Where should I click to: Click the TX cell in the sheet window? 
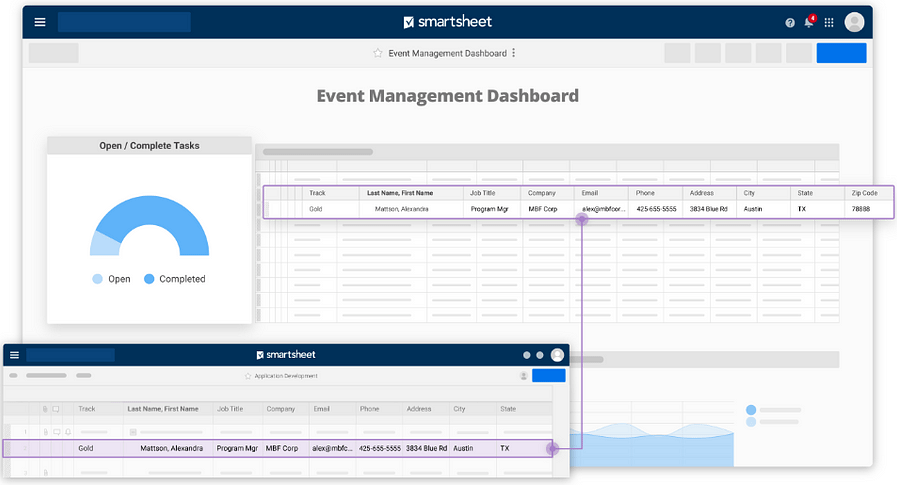[x=505, y=448]
